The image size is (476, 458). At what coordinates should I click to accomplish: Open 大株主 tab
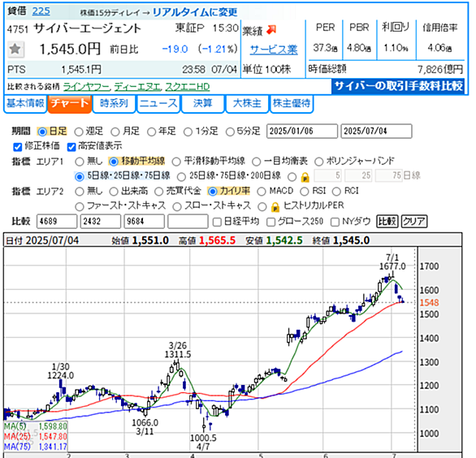[247, 104]
